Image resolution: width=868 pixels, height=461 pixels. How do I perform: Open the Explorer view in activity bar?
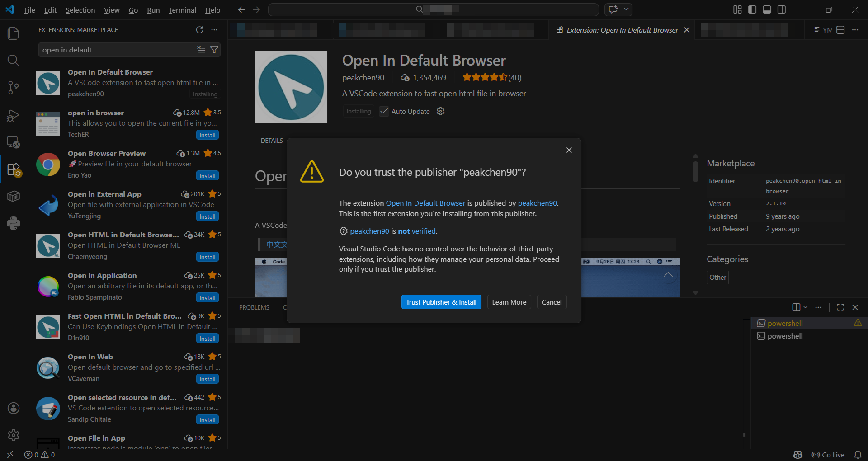(x=14, y=33)
